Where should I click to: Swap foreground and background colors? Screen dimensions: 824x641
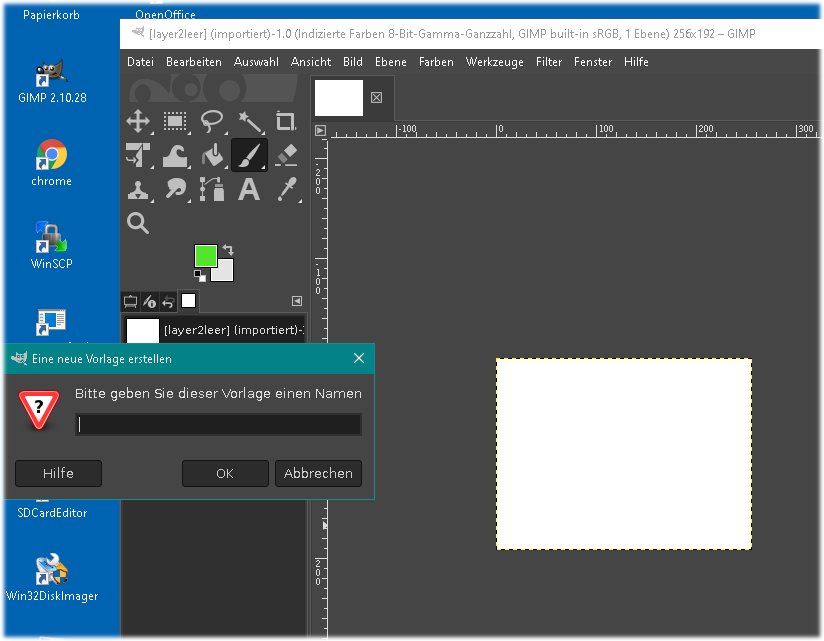(228, 250)
